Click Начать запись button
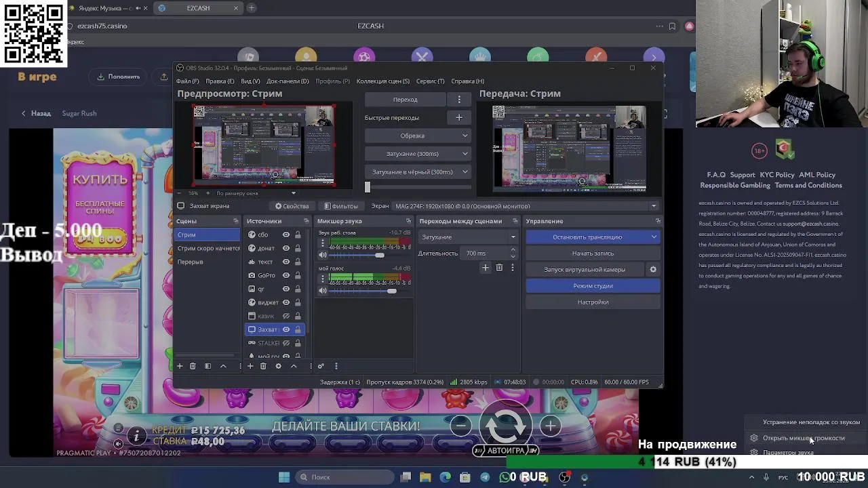Viewport: 868px width, 488px height. (593, 253)
